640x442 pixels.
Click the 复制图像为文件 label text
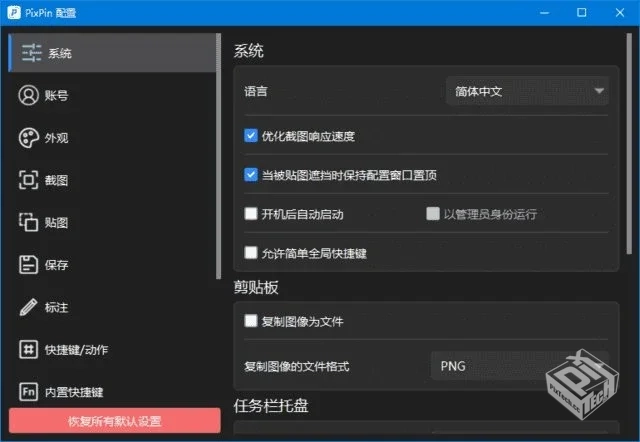[x=302, y=322]
